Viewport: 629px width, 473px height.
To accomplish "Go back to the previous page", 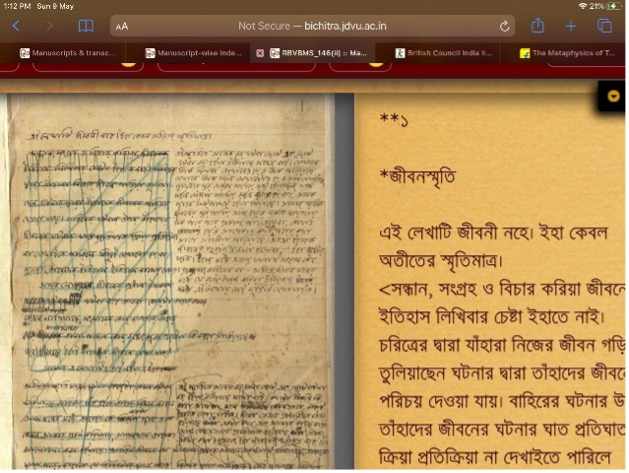I will tap(16, 26).
